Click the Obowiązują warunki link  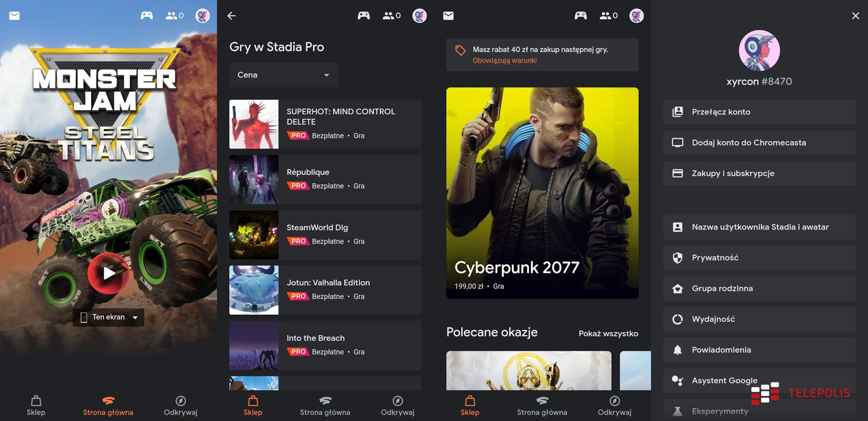505,61
